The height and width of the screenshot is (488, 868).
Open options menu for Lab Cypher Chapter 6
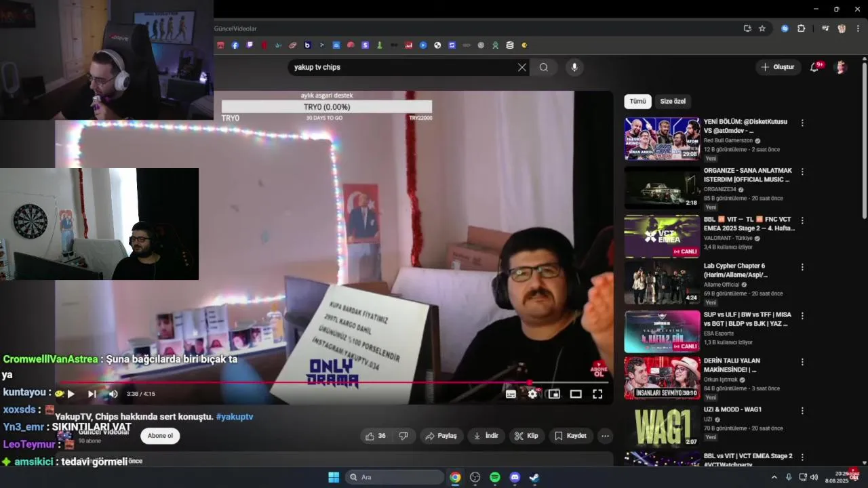(802, 268)
